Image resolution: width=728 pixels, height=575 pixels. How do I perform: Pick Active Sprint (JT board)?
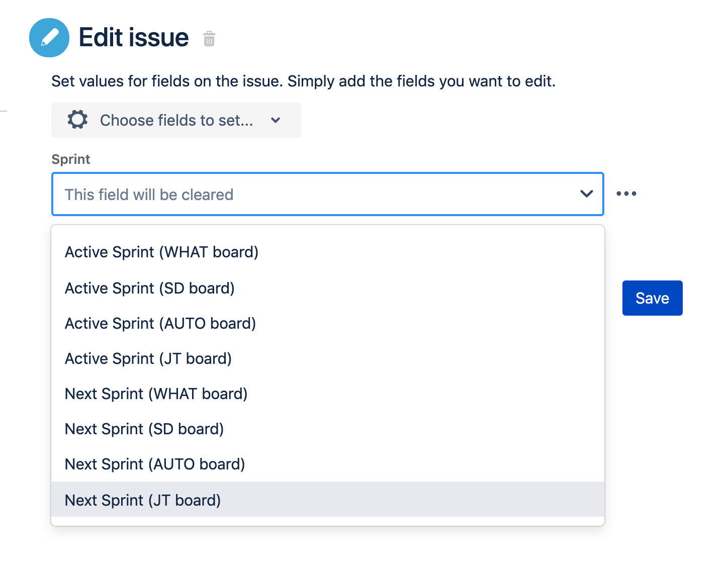[x=328, y=358]
